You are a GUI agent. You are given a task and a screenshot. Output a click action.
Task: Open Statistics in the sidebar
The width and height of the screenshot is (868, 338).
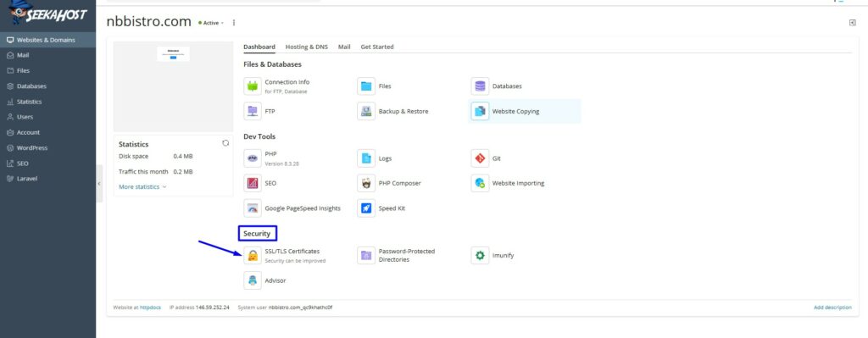[x=47, y=102]
